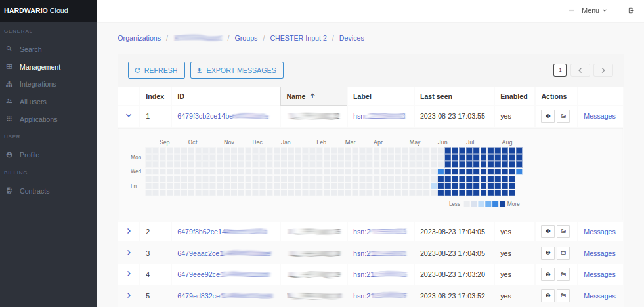Select Contracts under Billing
Image resolution: width=644 pixels, height=307 pixels.
tap(34, 191)
